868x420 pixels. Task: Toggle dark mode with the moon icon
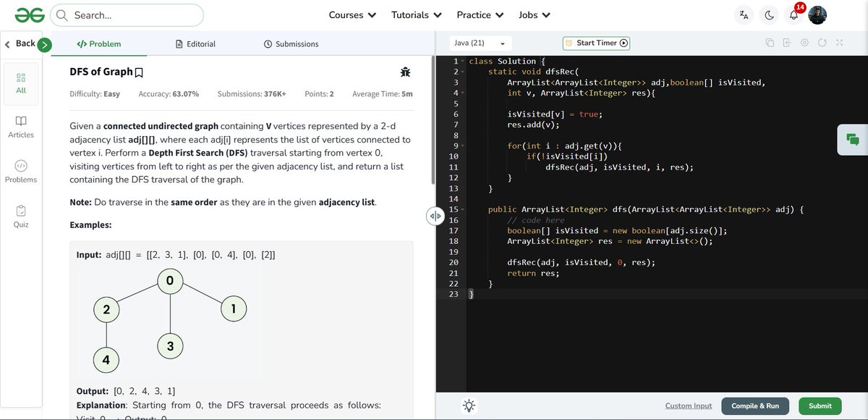tap(768, 14)
